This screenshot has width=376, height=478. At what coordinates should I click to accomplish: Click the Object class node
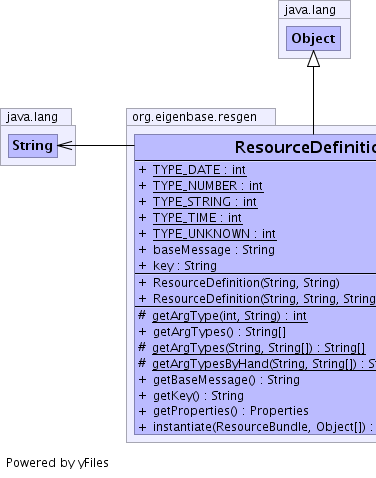click(313, 38)
